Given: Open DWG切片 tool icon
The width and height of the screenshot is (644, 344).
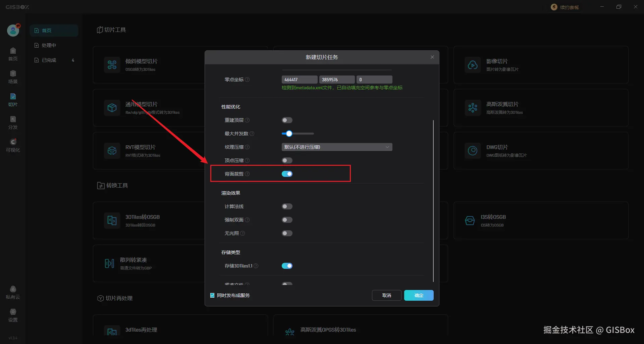Looking at the screenshot, I should pos(473,150).
